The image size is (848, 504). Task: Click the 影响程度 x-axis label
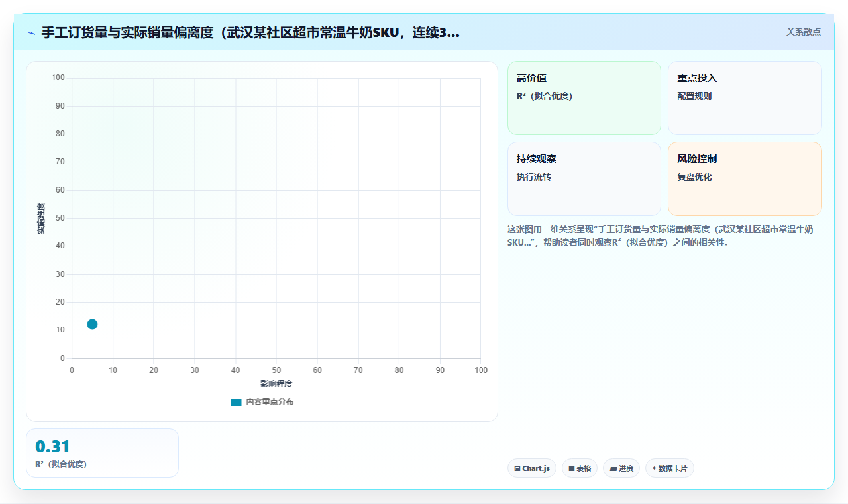point(276,384)
